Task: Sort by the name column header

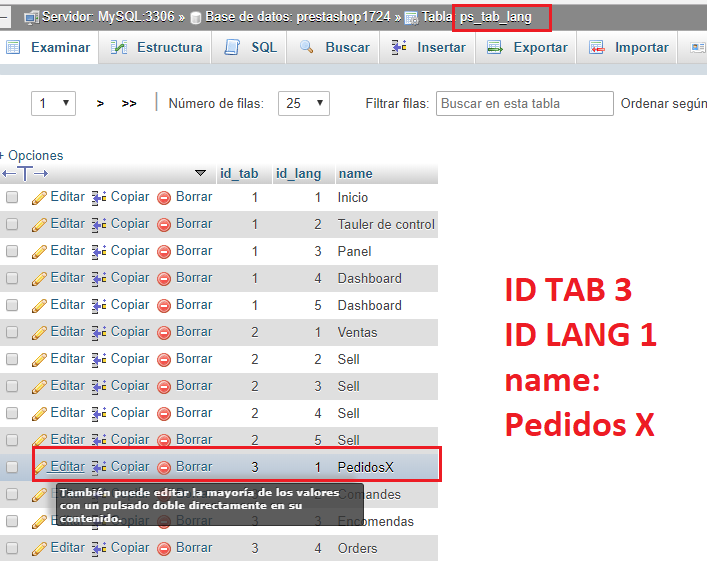Action: tap(356, 174)
